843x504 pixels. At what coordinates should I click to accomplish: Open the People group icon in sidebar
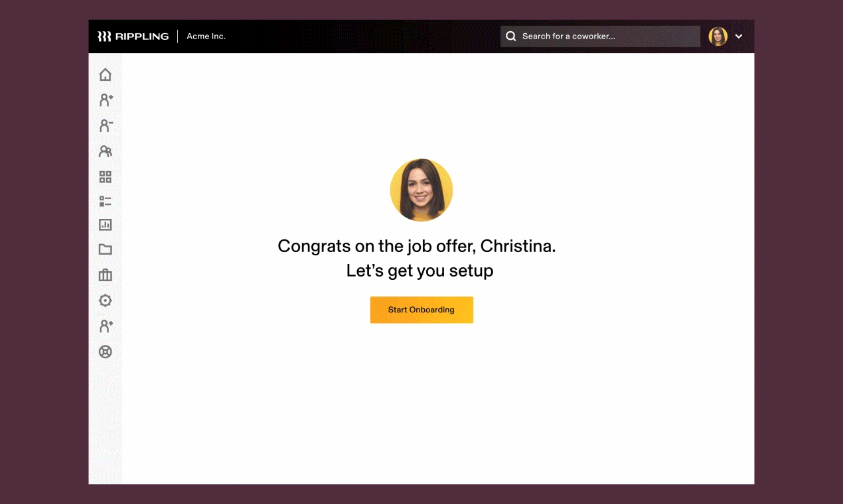tap(105, 151)
